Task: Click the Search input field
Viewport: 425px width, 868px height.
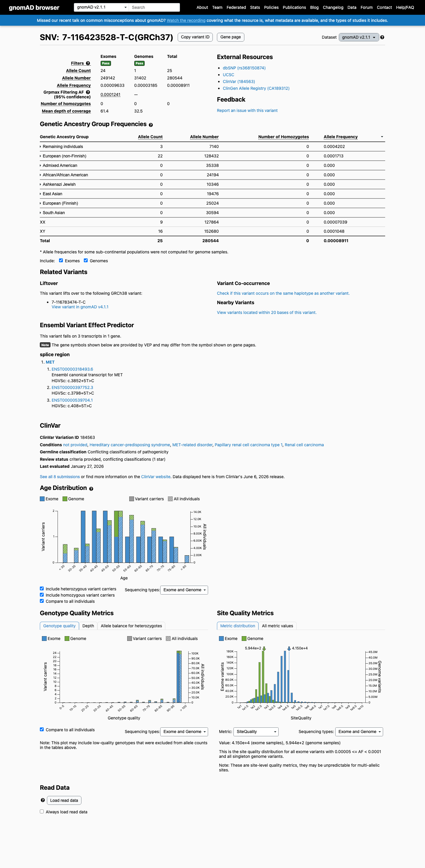Action: [154, 7]
